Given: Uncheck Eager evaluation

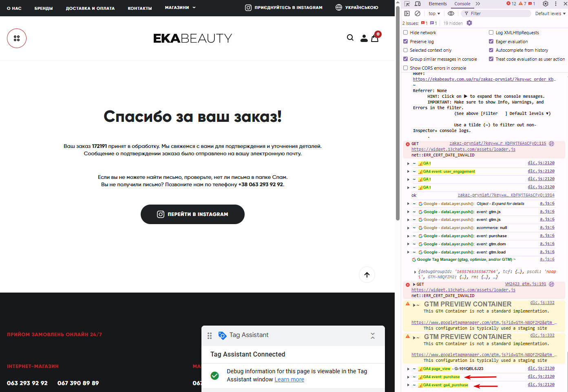Looking at the screenshot, I should point(491,42).
